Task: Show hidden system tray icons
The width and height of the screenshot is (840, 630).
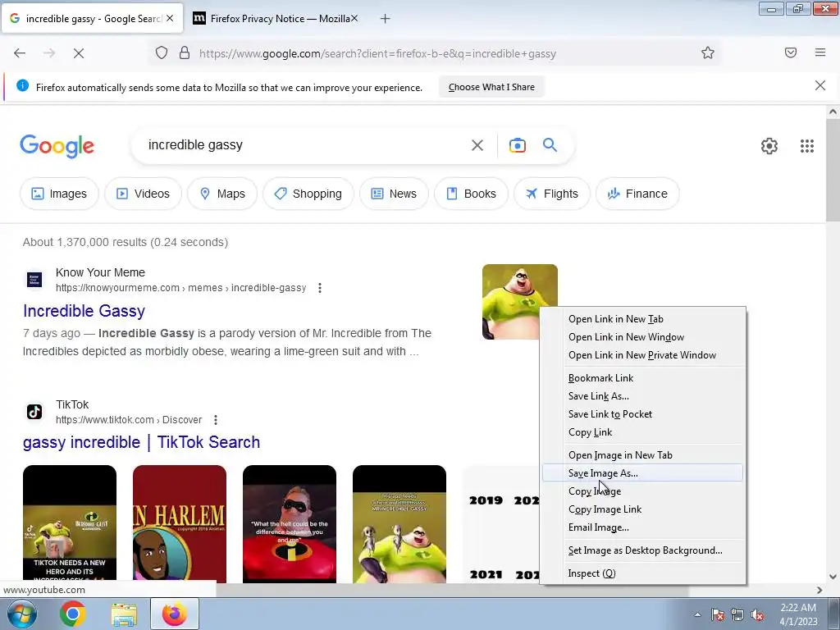Action: click(x=697, y=615)
